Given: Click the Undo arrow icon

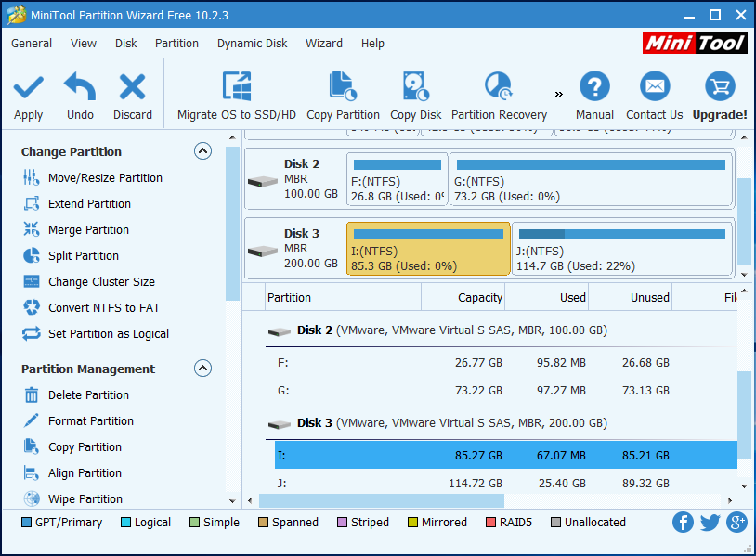Looking at the screenshot, I should pos(80,86).
